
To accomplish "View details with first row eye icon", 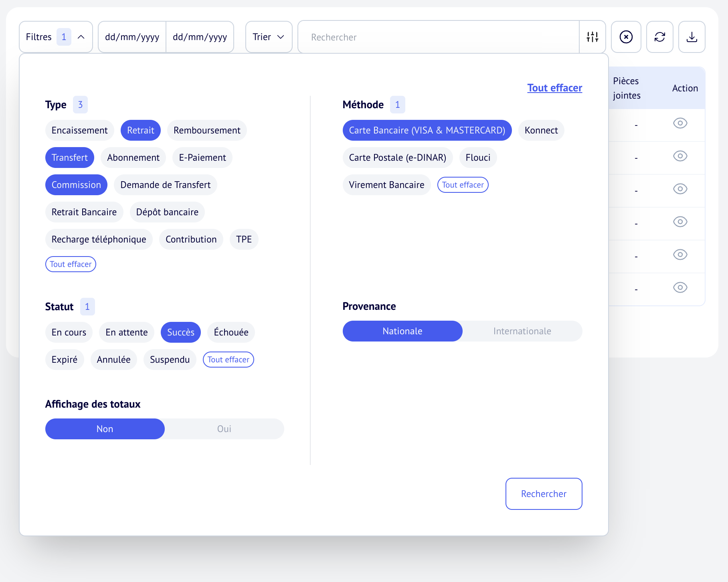I will (x=680, y=123).
